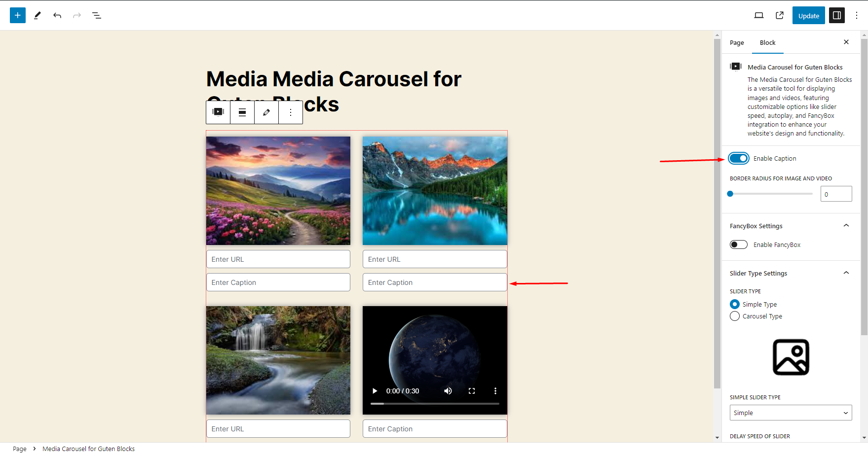Click Media Carousel breadcrumb item

88,449
